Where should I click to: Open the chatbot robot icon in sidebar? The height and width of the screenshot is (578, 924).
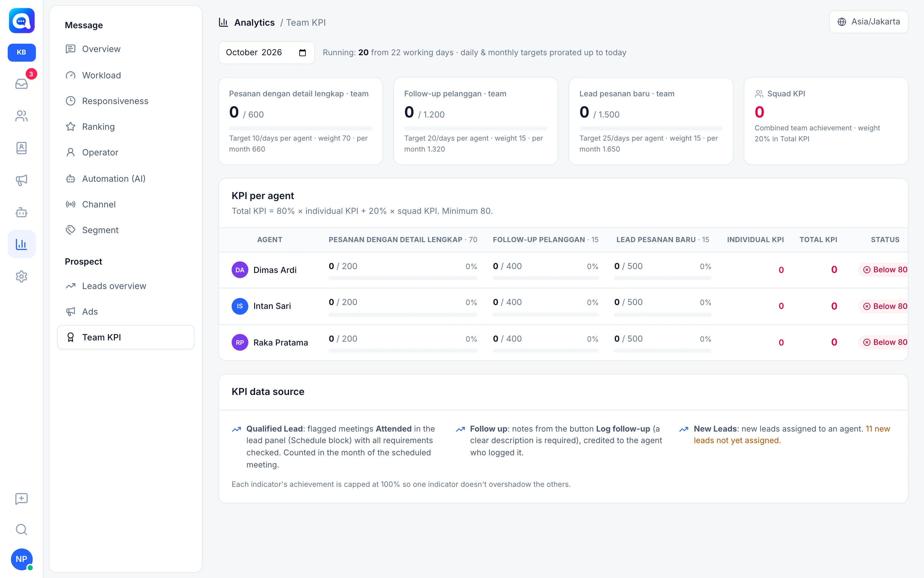22,212
